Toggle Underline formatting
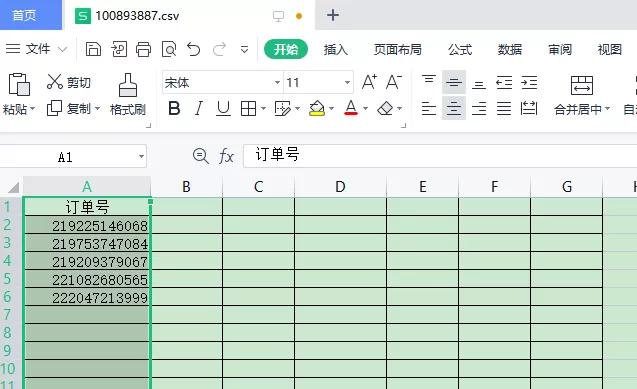The height and width of the screenshot is (389, 637). click(x=223, y=108)
